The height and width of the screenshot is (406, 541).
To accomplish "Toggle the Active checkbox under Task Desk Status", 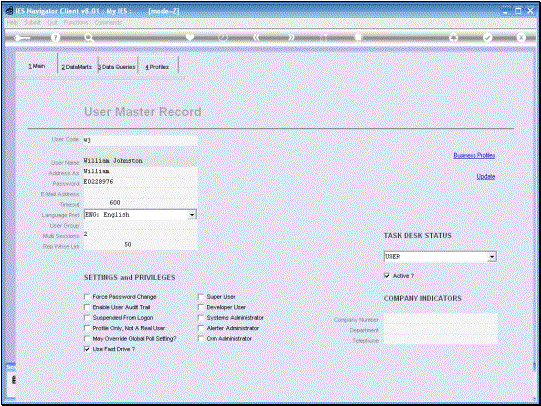I will 387,276.
